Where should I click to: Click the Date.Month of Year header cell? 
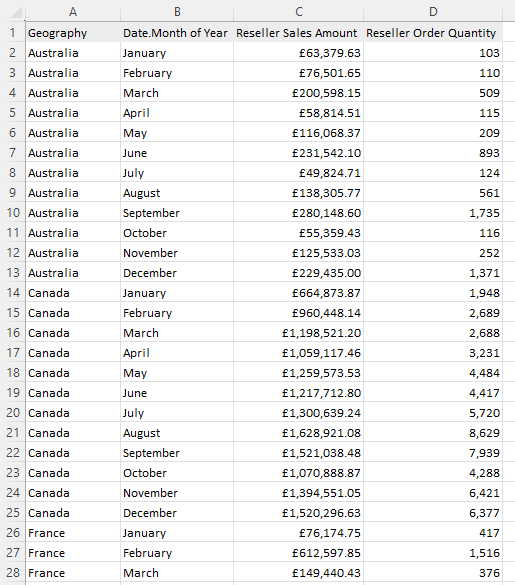pos(177,33)
